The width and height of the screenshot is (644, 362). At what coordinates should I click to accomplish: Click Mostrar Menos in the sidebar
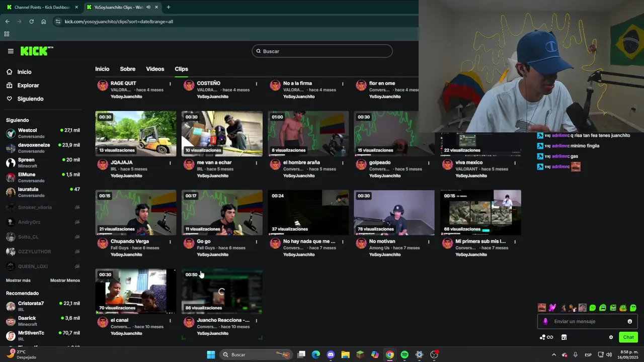tap(65, 281)
